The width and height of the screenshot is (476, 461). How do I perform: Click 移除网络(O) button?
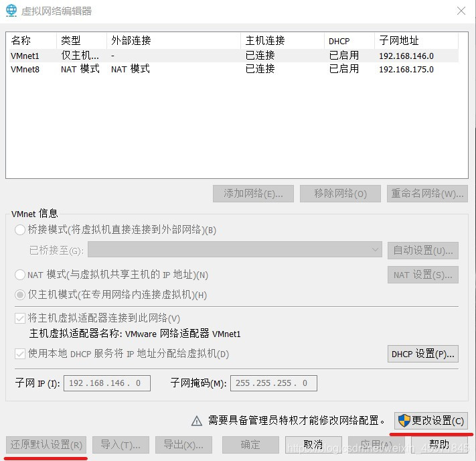pyautogui.click(x=340, y=194)
